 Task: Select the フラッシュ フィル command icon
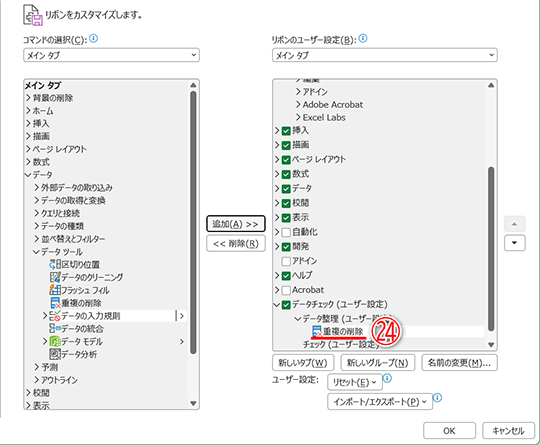(55, 290)
